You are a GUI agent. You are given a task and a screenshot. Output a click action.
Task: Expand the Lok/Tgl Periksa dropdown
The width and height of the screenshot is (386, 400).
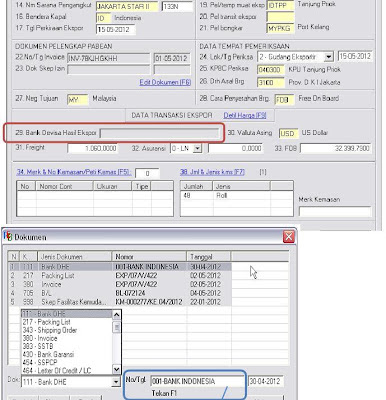point(329,57)
